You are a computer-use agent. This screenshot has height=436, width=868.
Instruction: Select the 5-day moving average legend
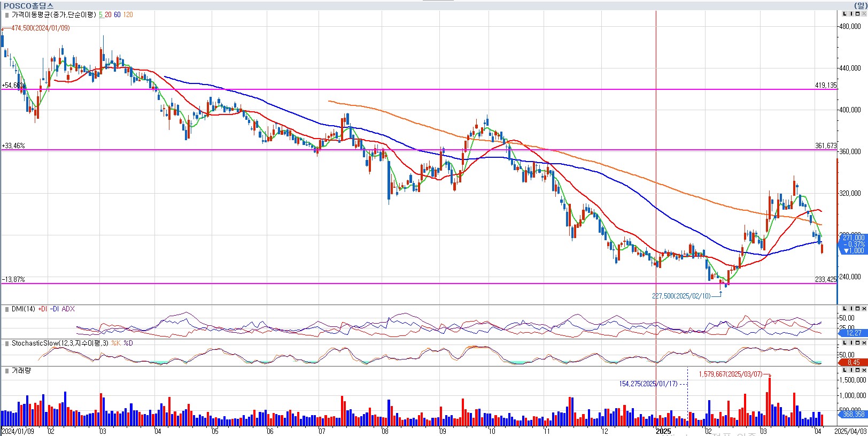(100, 15)
